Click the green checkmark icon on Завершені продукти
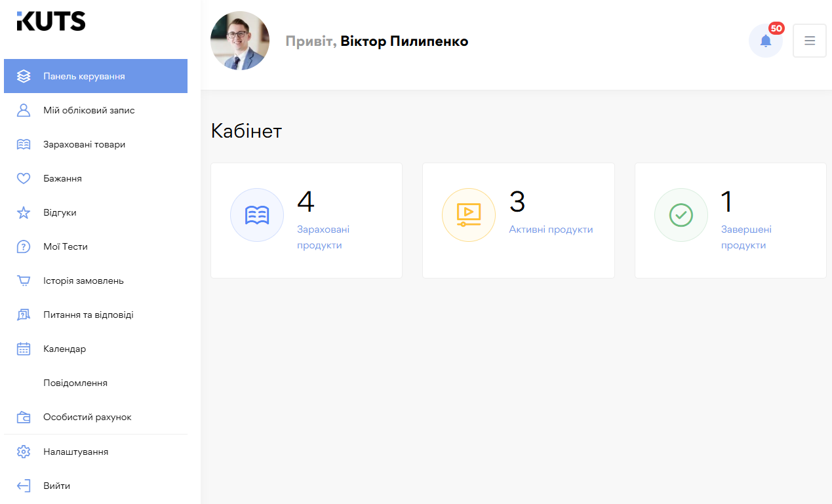Viewport: 832px width, 504px height. (681, 214)
